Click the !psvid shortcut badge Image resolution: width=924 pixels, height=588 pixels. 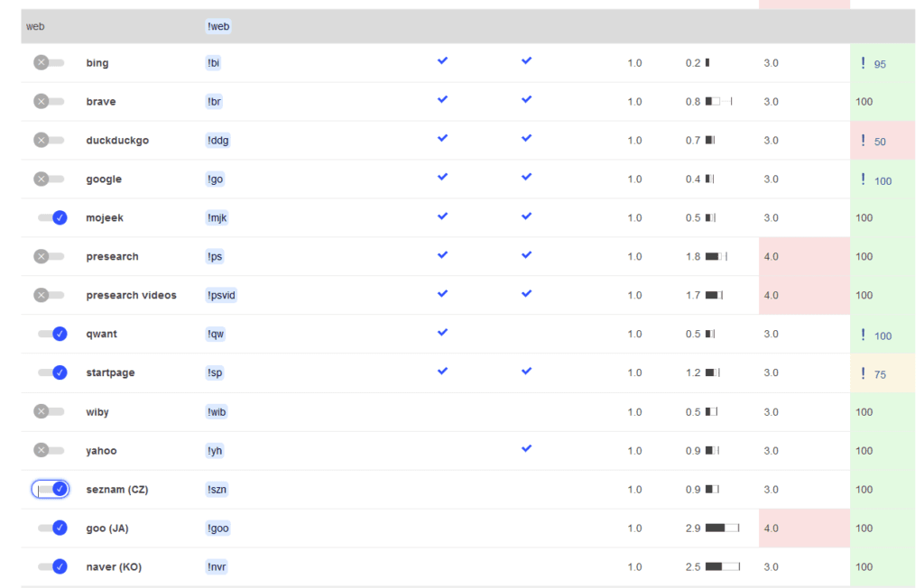tap(221, 295)
